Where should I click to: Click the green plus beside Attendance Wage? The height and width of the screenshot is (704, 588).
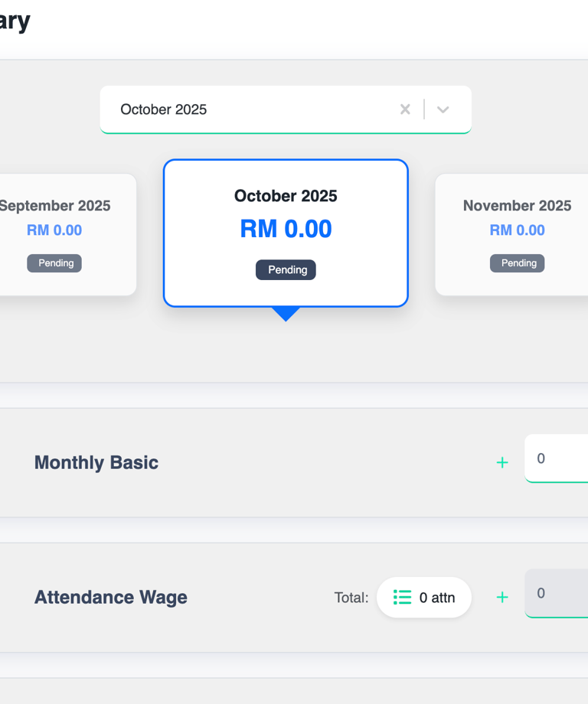502,597
